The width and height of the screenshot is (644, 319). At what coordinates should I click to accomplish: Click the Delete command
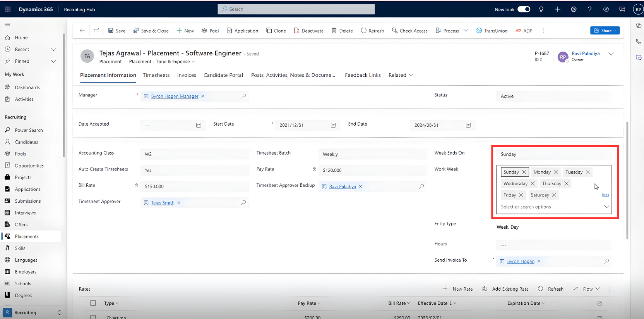tap(342, 31)
